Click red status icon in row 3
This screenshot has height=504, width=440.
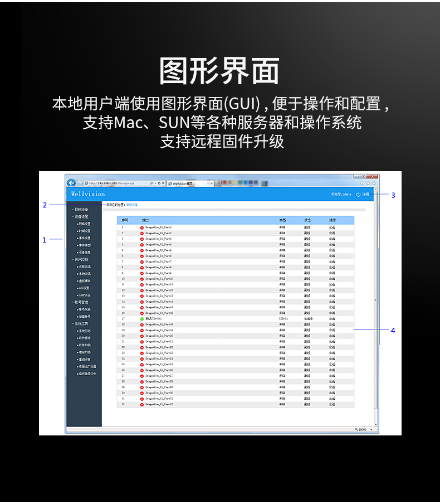point(142,239)
